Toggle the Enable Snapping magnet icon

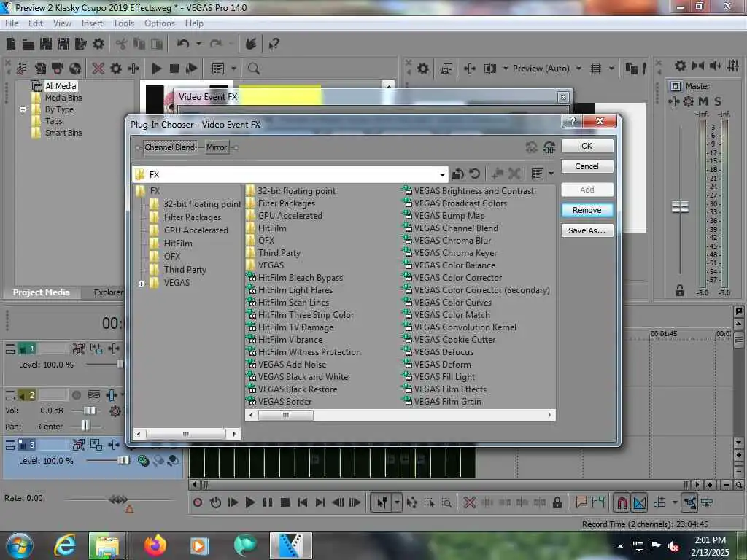click(x=622, y=502)
